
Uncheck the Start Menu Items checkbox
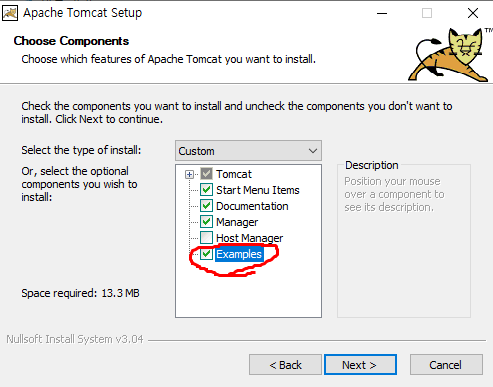click(x=206, y=190)
